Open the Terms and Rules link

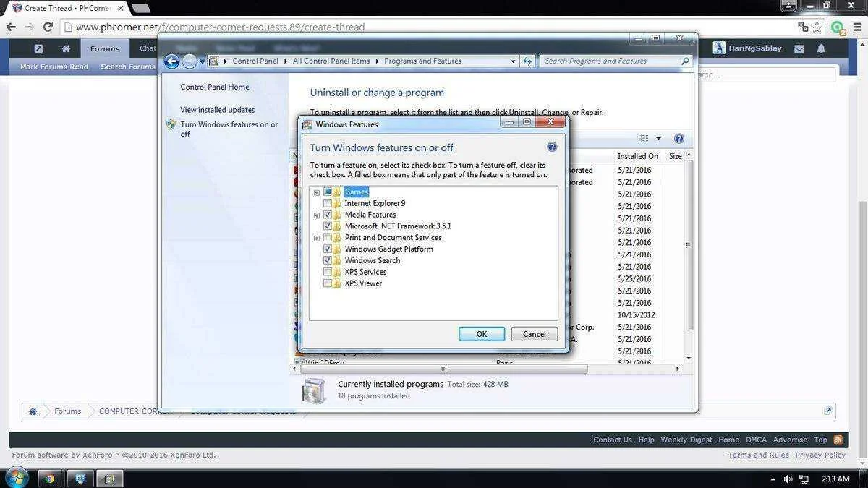click(758, 455)
